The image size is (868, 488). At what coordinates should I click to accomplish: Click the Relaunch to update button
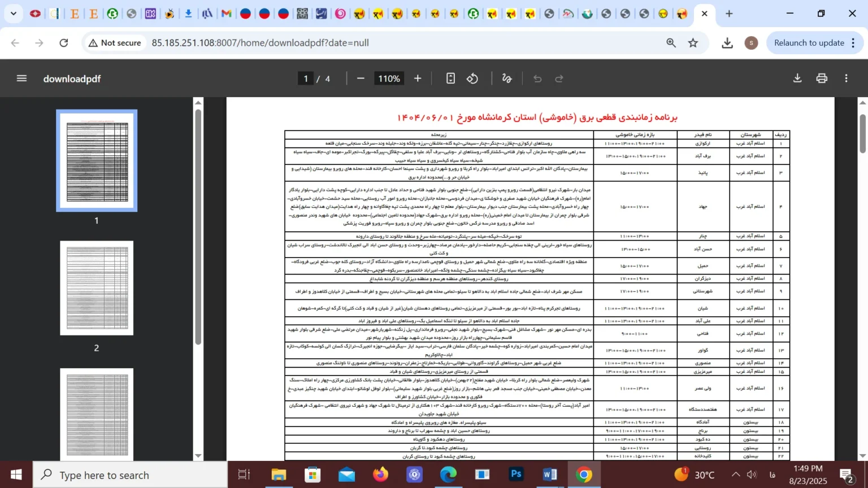pyautogui.click(x=809, y=43)
